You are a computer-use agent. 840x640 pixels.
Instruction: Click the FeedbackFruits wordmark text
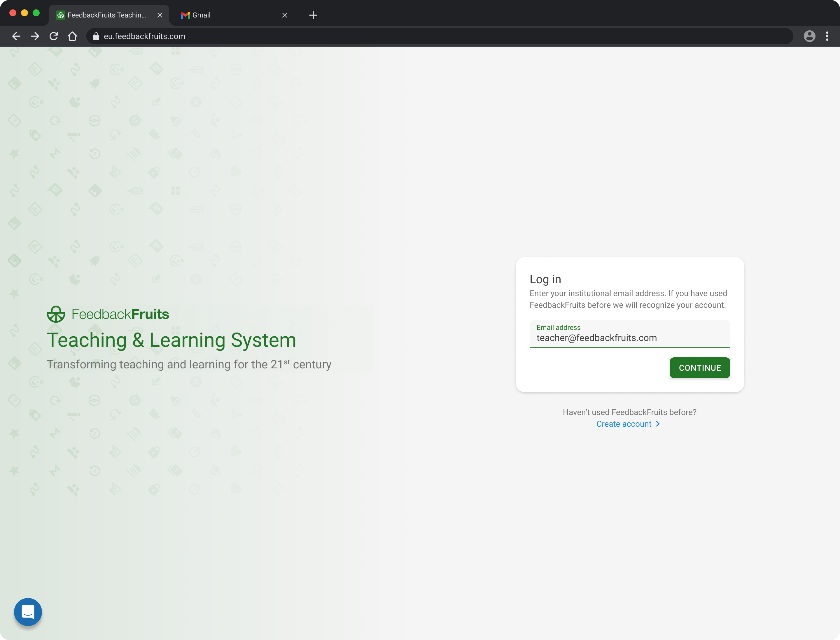(120, 314)
